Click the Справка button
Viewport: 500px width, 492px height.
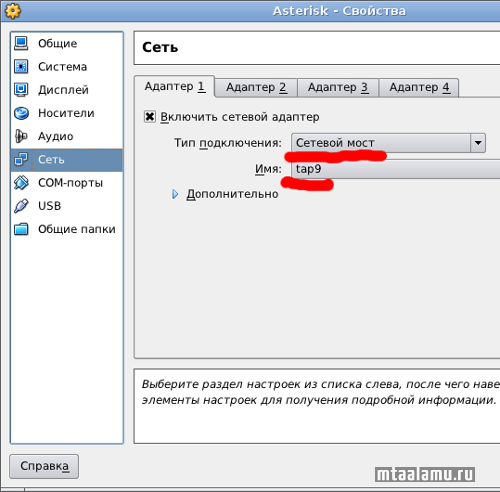(x=44, y=466)
